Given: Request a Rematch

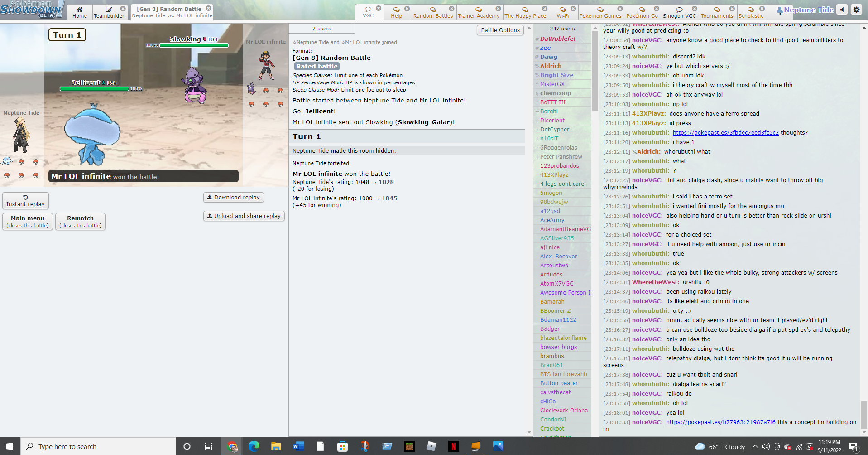Looking at the screenshot, I should 80,222.
